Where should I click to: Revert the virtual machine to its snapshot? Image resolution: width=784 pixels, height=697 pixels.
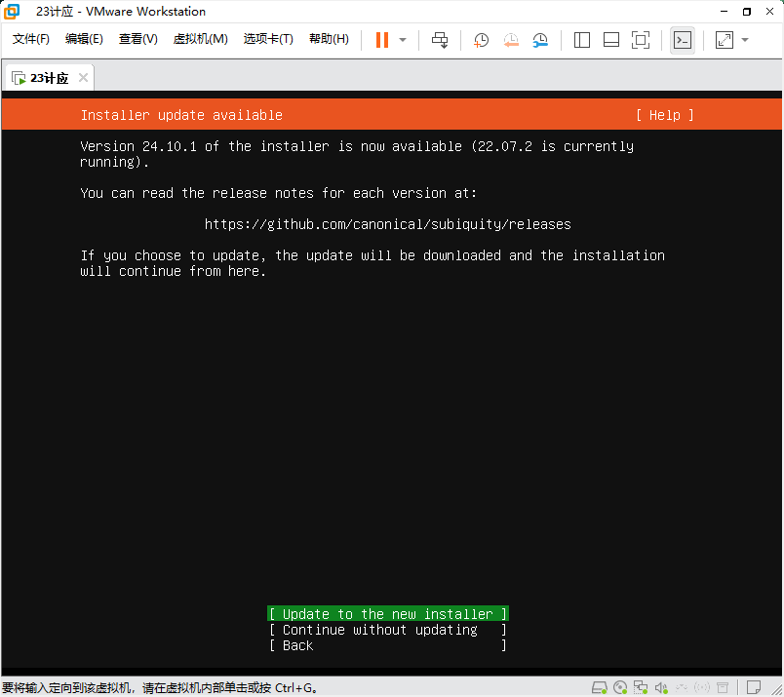[x=511, y=40]
